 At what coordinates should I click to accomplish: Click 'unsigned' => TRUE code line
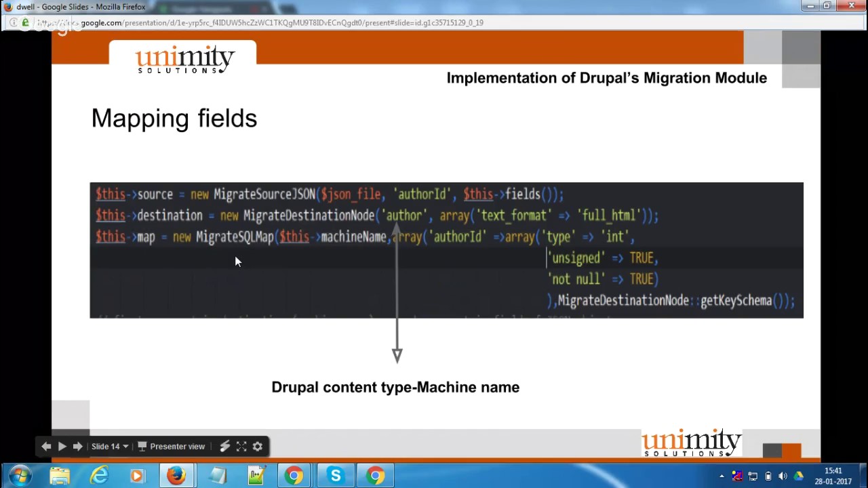(603, 258)
